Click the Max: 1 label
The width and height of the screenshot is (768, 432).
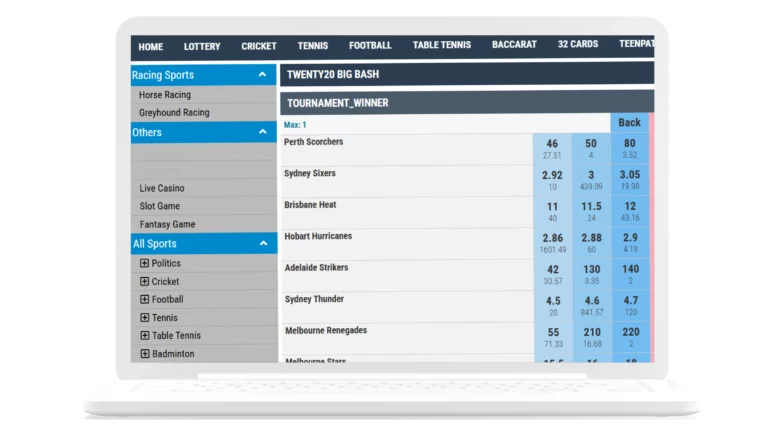pos(295,125)
